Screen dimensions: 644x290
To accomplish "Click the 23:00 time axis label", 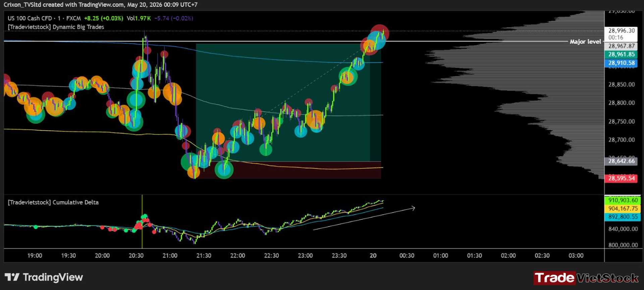I will tap(305, 256).
